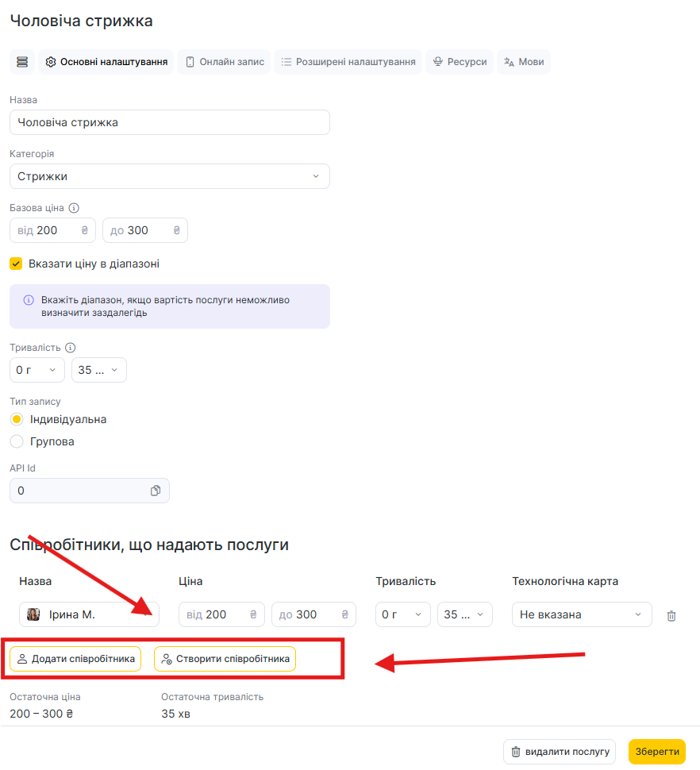Toggle the Вказати ціну в діапазоні checkbox
Image resolution: width=700 pixels, height=770 pixels.
[x=16, y=264]
